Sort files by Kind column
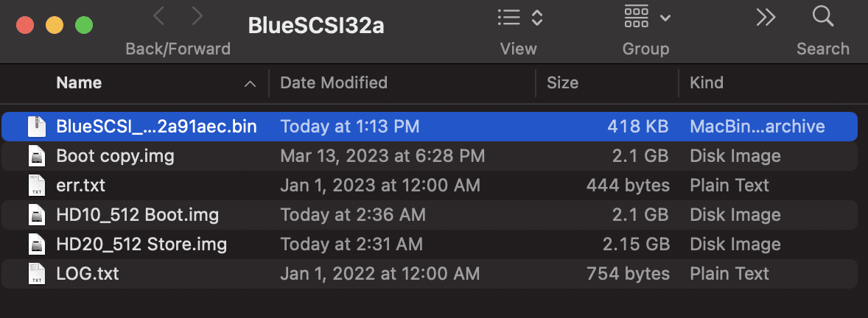 706,82
